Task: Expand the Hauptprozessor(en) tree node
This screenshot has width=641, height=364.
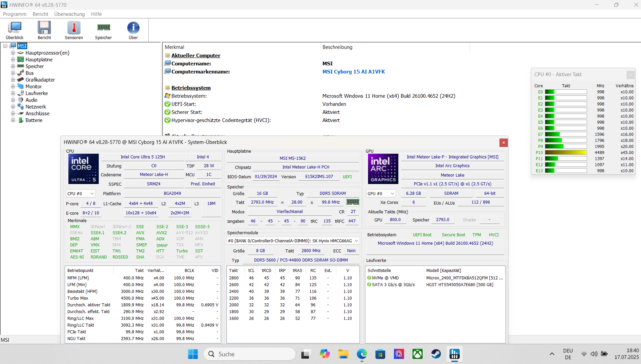Action: click(x=13, y=53)
